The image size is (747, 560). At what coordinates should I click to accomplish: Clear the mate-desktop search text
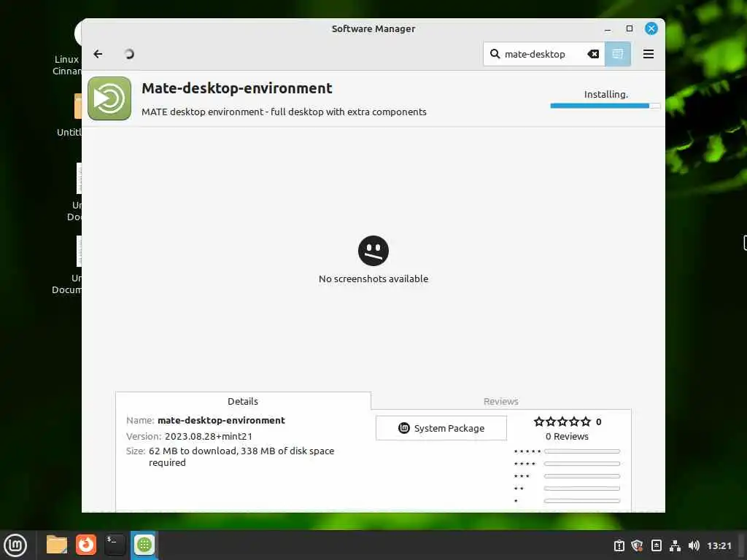tap(593, 54)
